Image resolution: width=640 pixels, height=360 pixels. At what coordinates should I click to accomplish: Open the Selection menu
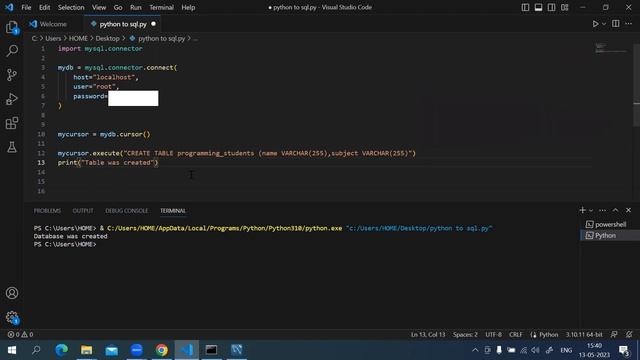71,7
